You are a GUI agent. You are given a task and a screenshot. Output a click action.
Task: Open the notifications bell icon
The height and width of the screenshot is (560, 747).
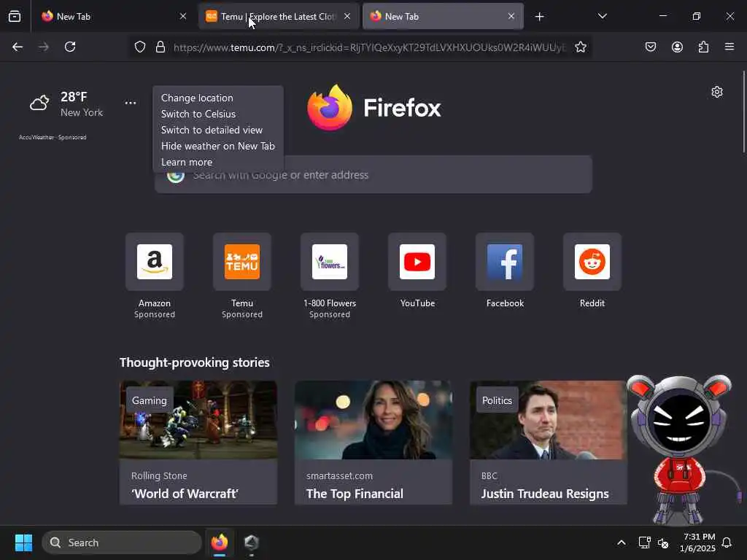(727, 542)
